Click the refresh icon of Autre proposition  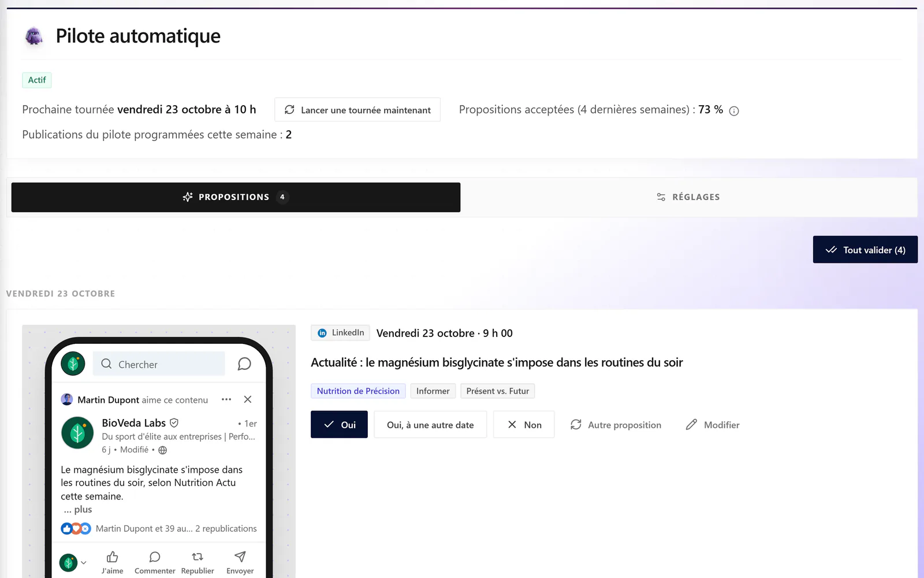(x=576, y=425)
